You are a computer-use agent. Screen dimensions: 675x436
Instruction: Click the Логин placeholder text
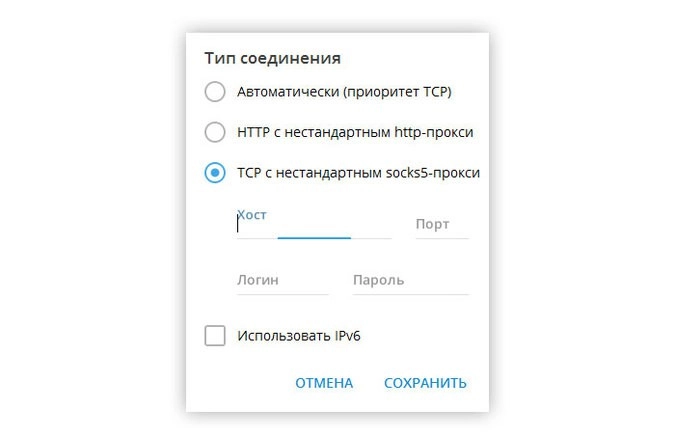[257, 280]
